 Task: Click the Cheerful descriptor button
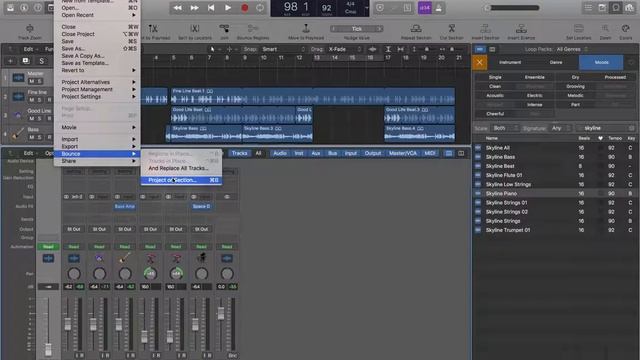[x=495, y=114]
